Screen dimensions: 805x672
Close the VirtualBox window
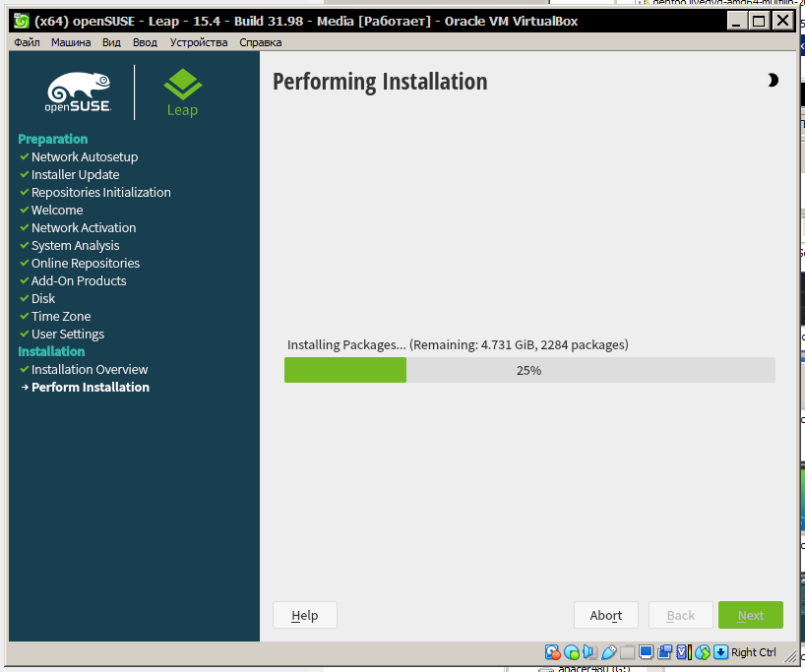(x=782, y=21)
